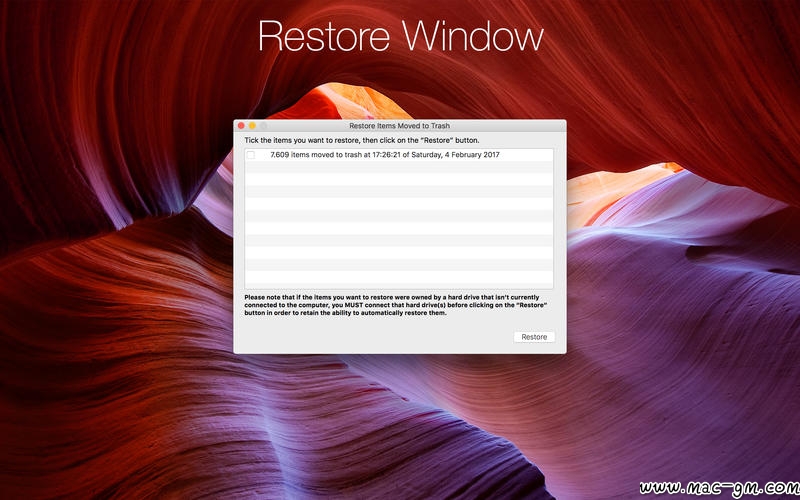
Task: Click the "Restore Items Moved to Trash" title bar
Action: coord(399,126)
